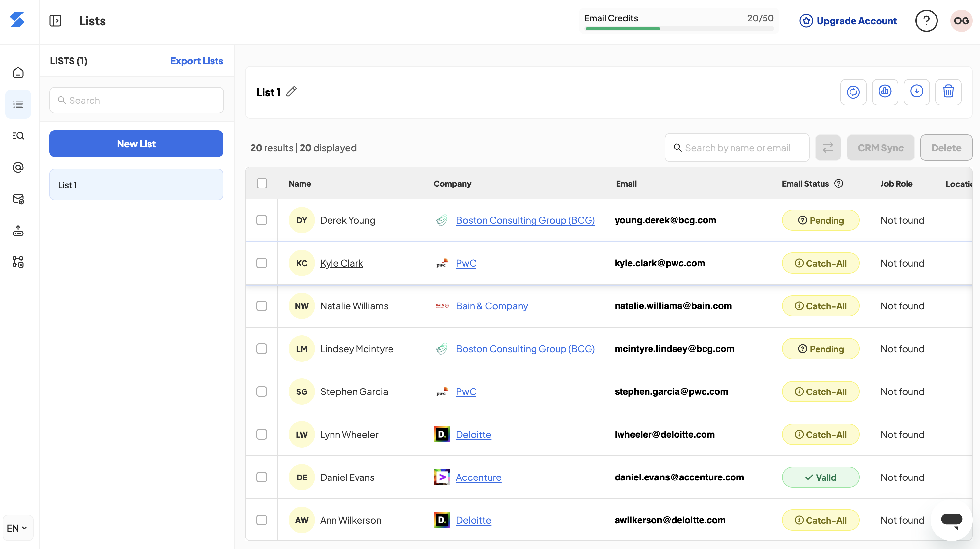Check the select-all checkbox in table header
Image resolution: width=980 pixels, height=549 pixels.
pyautogui.click(x=262, y=183)
